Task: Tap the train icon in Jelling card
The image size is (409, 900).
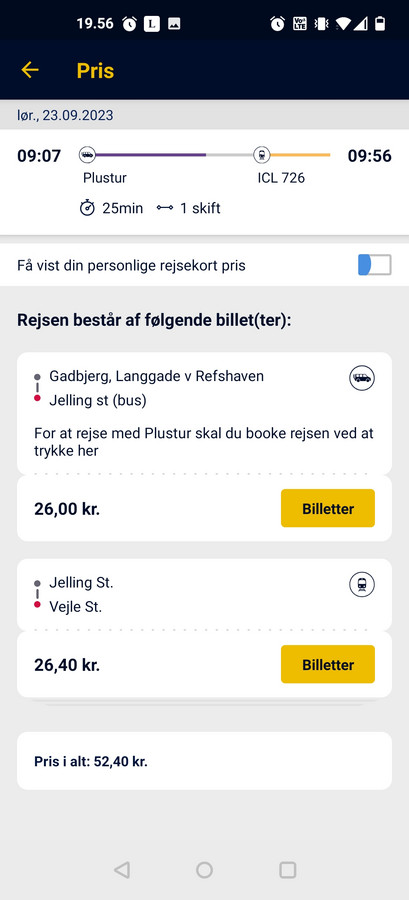Action: tap(362, 585)
